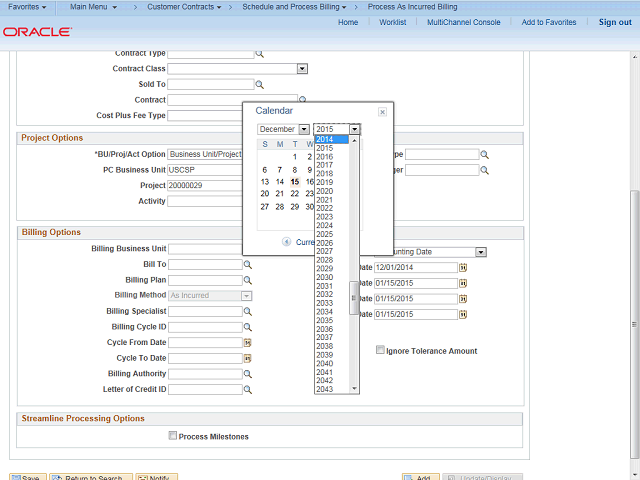Screen dimensions: 640x480
Task: Select 2020 from year list
Action: click(325, 191)
